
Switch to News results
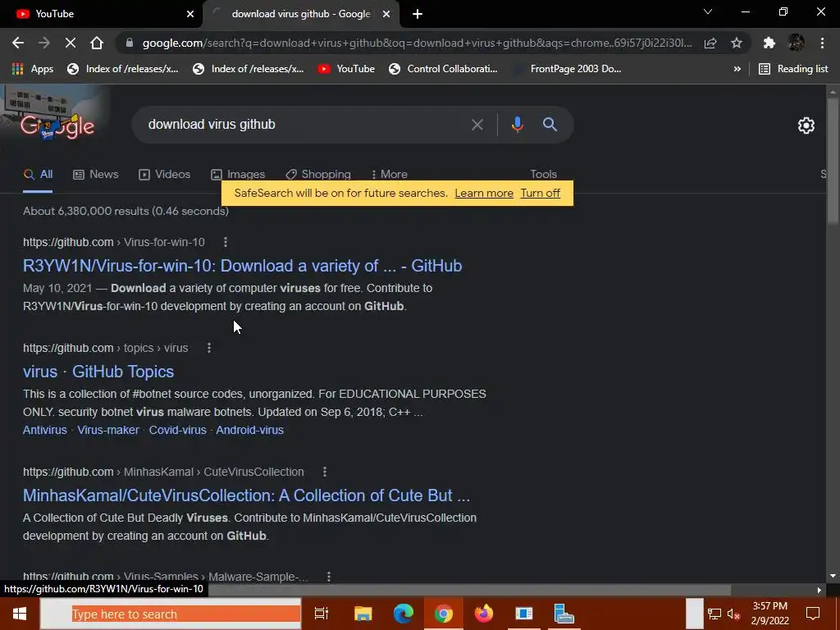95,174
